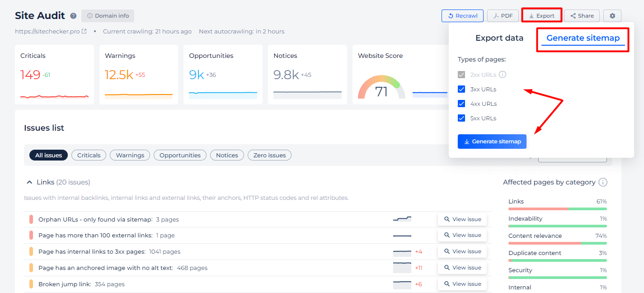Image resolution: width=644 pixels, height=293 pixels.
Task: Show the Zero issues filter pill
Action: (x=270, y=155)
